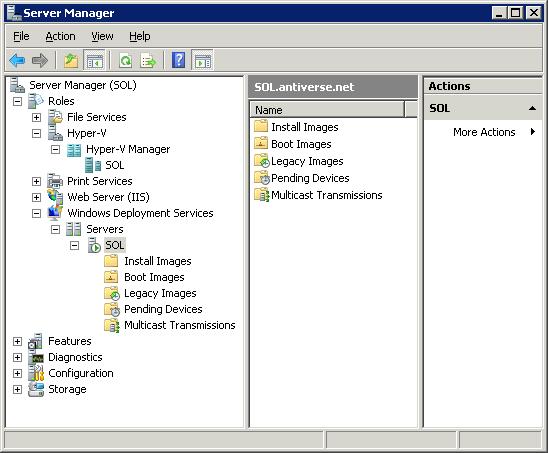Viewport: 548px width, 453px height.
Task: Click the Hyper-V role icon
Action: tap(55, 133)
